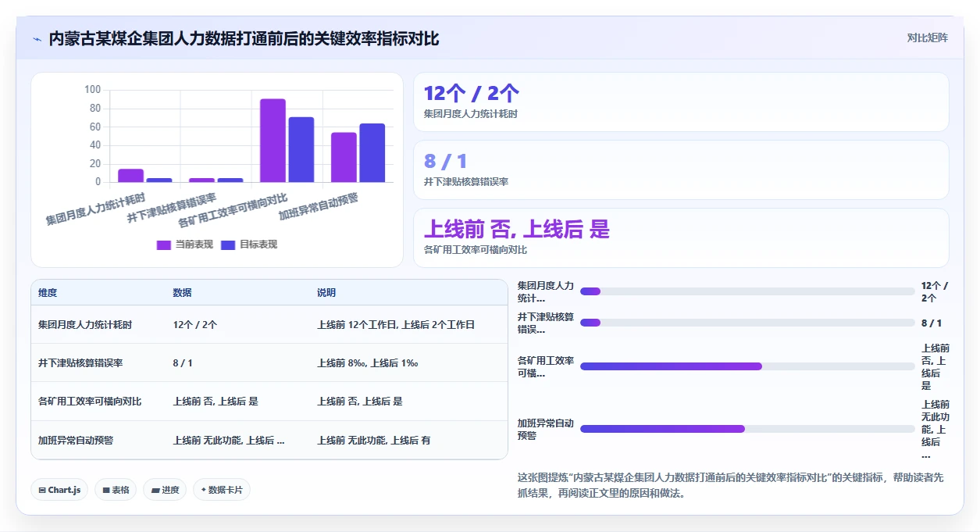980x532 pixels.
Task: Click the 各矿用工效率可横向对比 progress bar
Action: 747,366
